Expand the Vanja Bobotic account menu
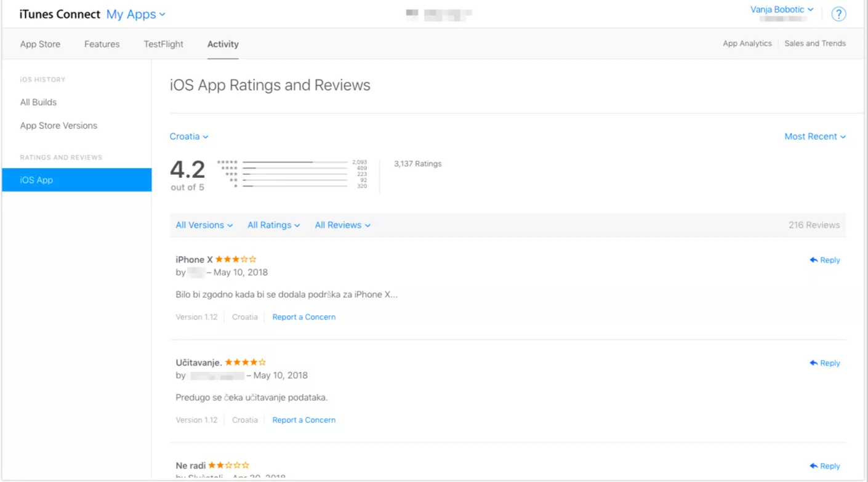 782,10
